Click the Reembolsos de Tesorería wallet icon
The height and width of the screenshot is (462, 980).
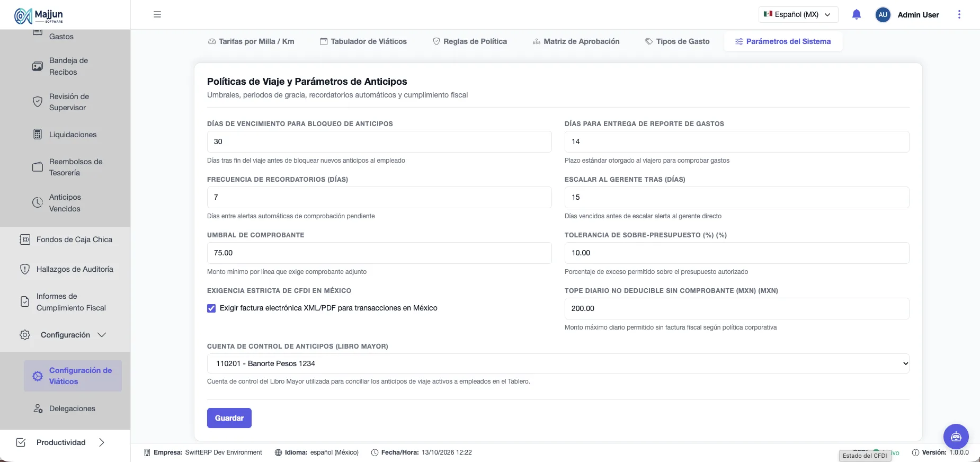pos(38,167)
